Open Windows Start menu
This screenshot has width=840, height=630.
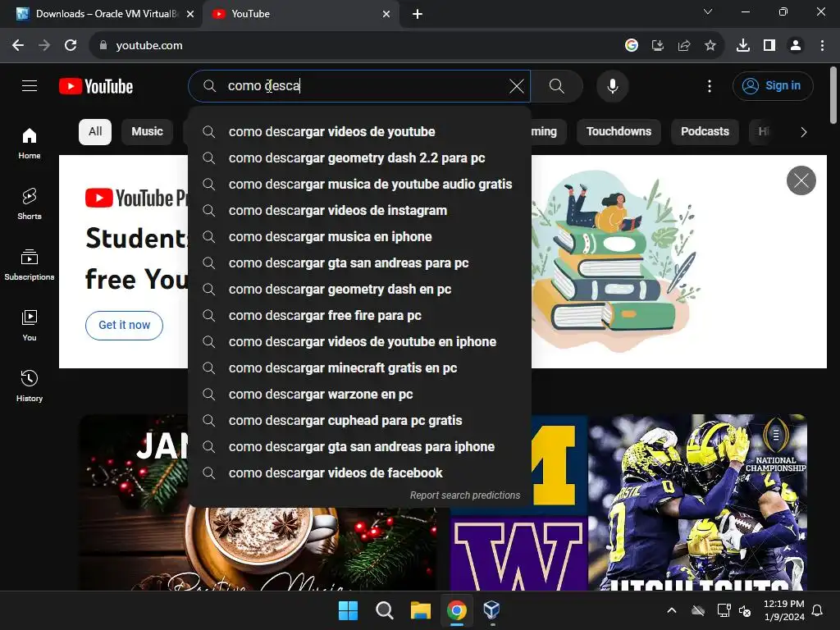(x=348, y=610)
